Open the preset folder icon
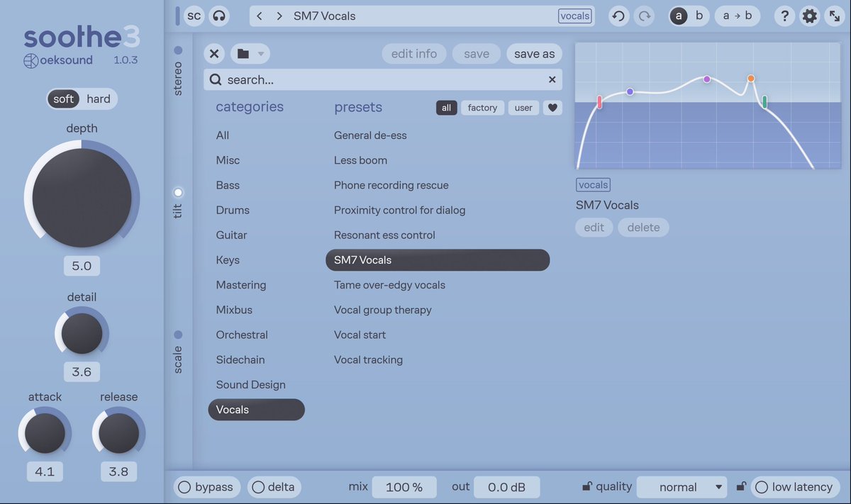Screen dimensions: 851x504 243,54
